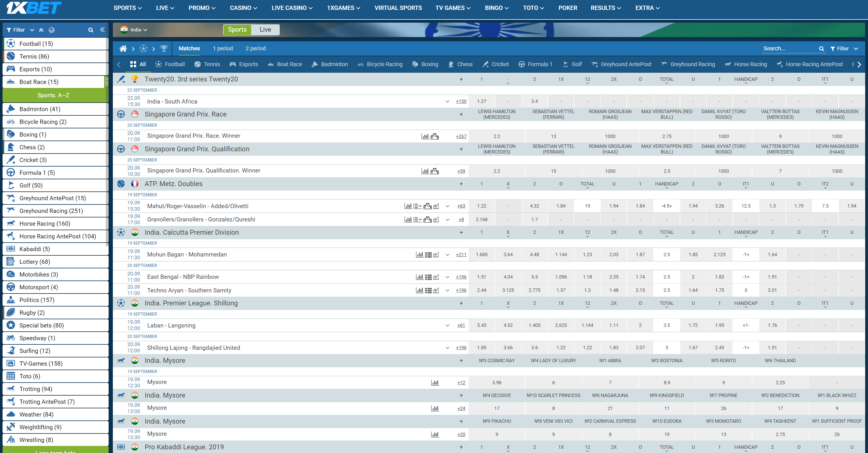
Task: Click the globe icon in sidebar filter
Action: coord(51,30)
